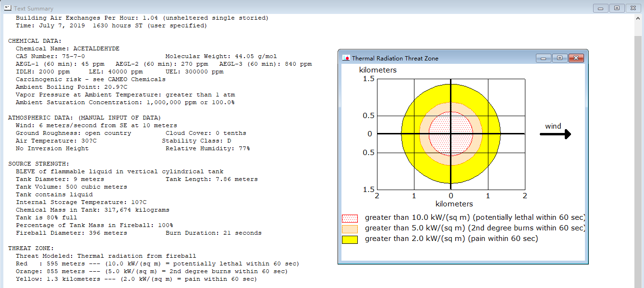
Task: Click the 'ATMOSPHERIC DATA: (MANUAL INPUT OF DATA)' heading
Action: 85,118
